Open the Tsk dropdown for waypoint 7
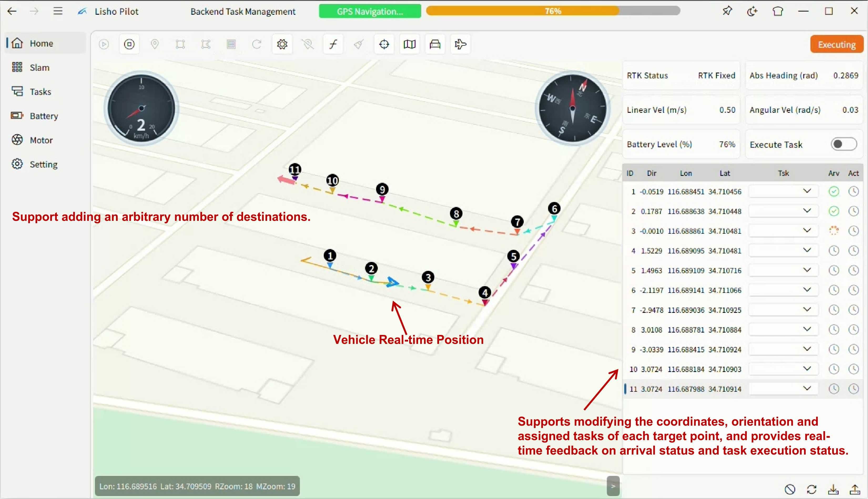This screenshot has height=499, width=868. [x=783, y=310]
